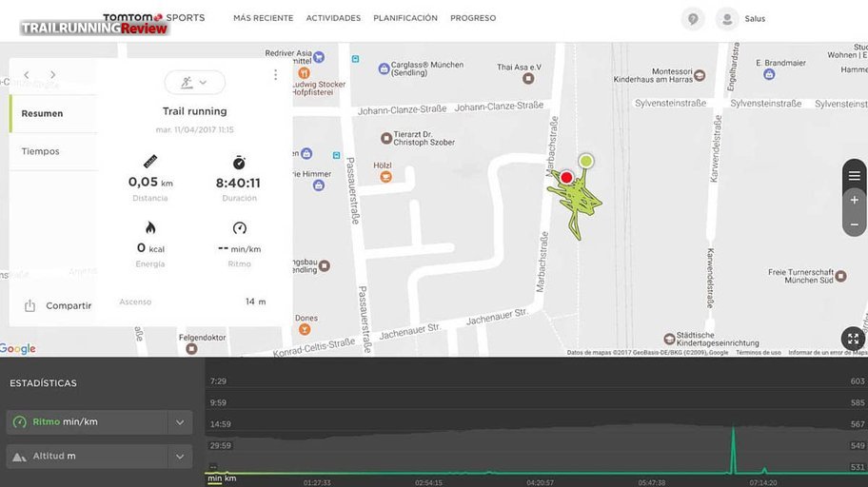Click the Thai Asa e.V map pin
868x487 pixels.
528,79
